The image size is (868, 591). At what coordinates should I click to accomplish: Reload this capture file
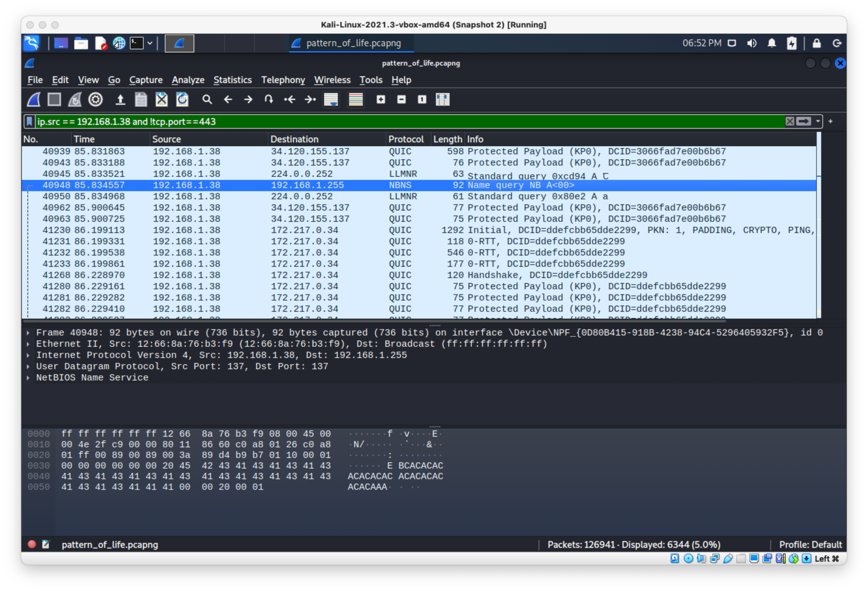[182, 99]
